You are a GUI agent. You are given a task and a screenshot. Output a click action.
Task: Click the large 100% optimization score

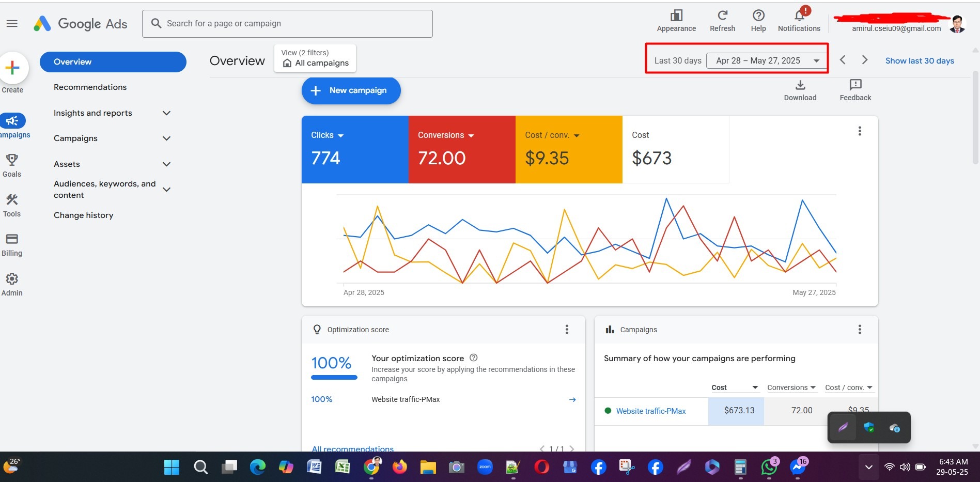pos(331,363)
